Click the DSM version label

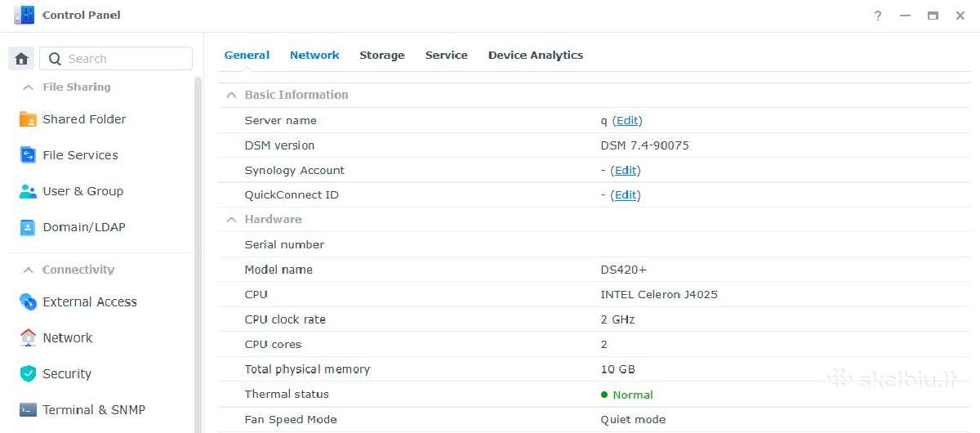[279, 145]
